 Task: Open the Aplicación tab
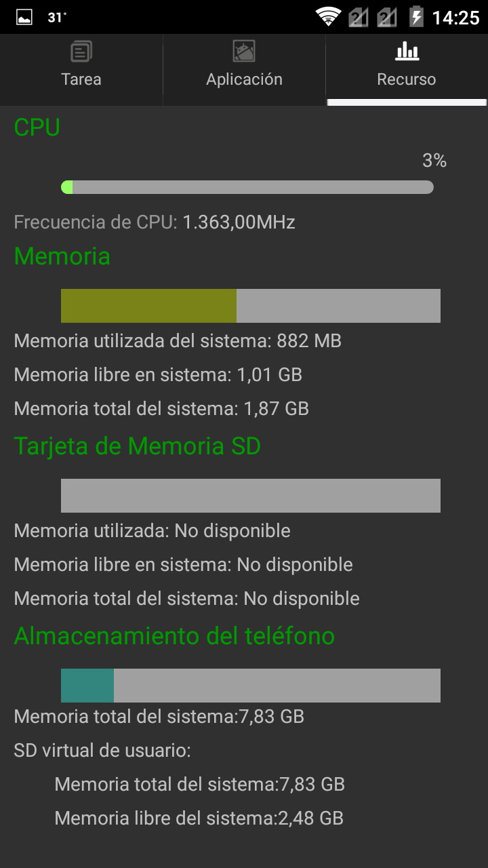pyautogui.click(x=244, y=79)
